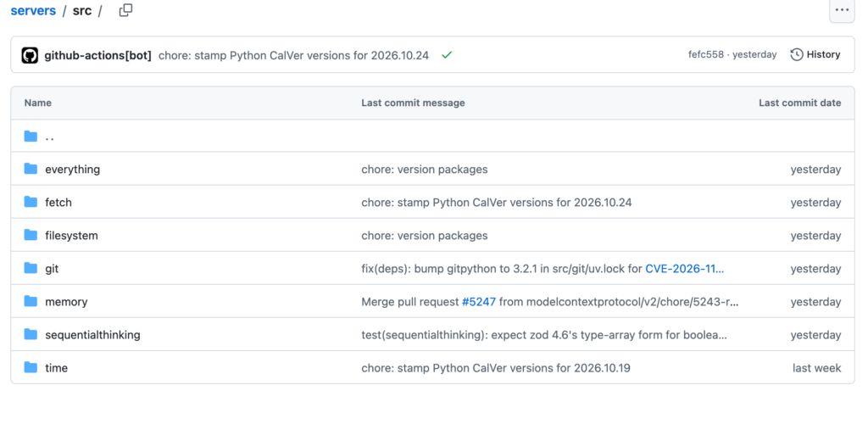Click time row's CalVer 2026.10.19 commit message
Viewport: 868px width, 441px height.
496,368
